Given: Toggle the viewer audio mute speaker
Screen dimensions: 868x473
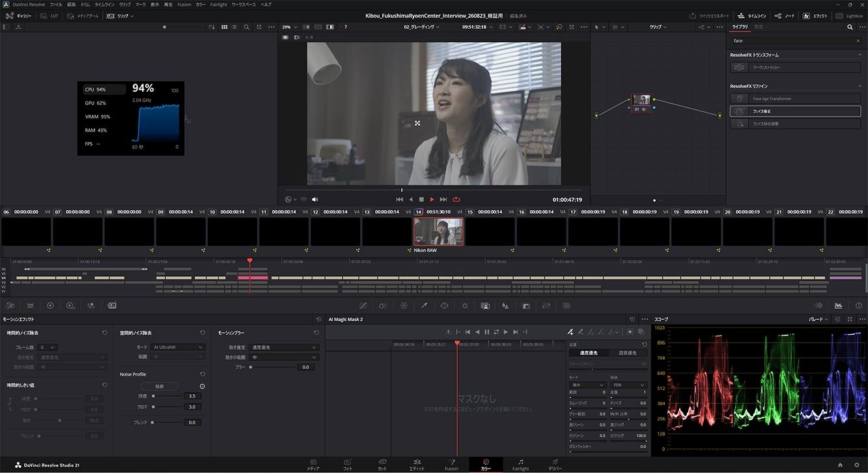Looking at the screenshot, I should (315, 199).
